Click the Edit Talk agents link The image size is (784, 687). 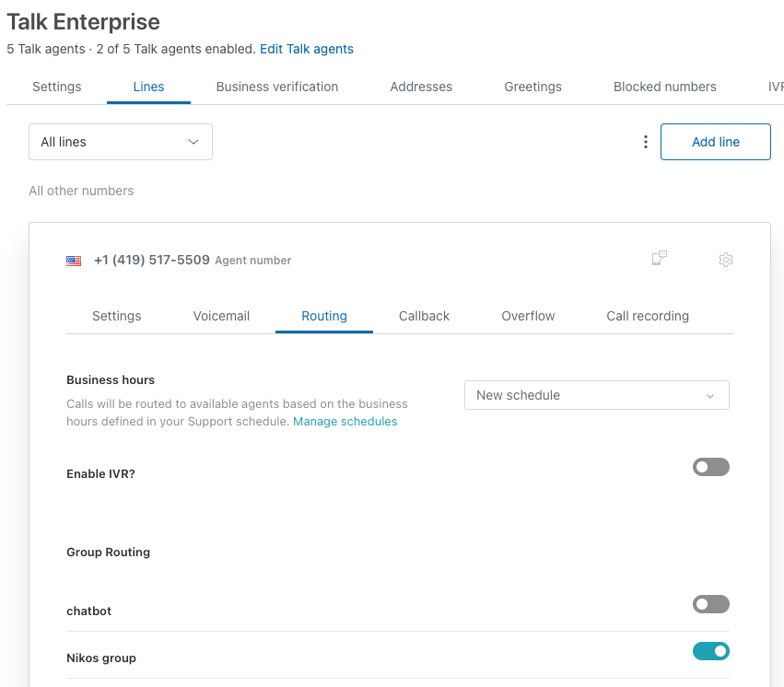307,49
